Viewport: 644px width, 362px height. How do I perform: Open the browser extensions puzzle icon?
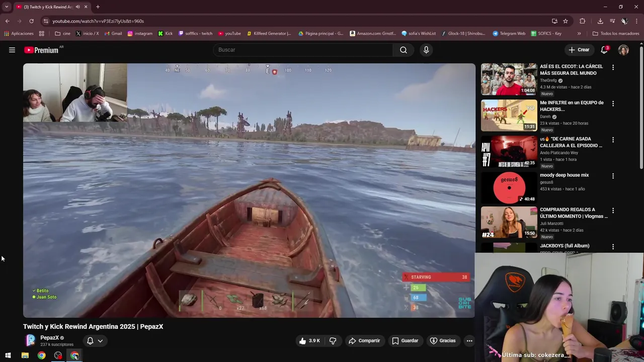coord(583,21)
